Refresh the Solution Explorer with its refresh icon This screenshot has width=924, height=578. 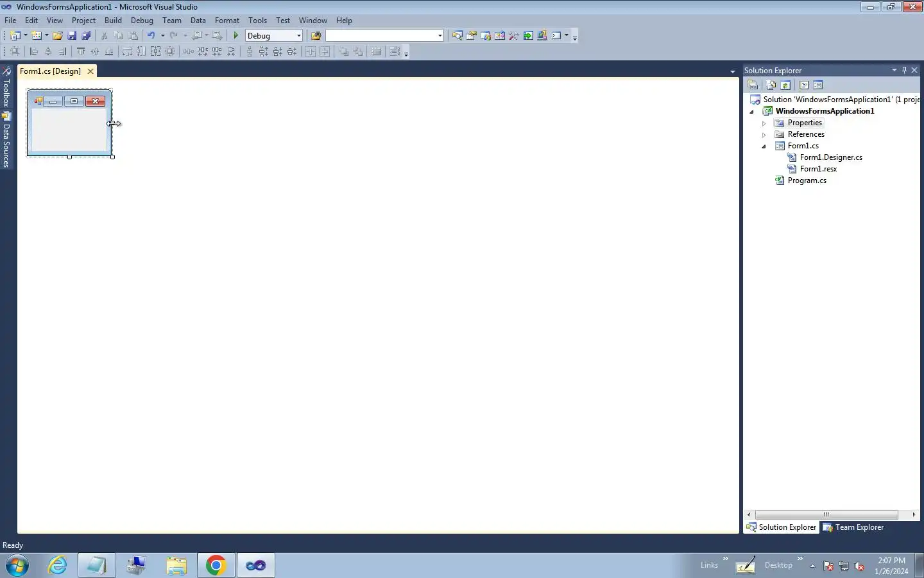click(785, 85)
